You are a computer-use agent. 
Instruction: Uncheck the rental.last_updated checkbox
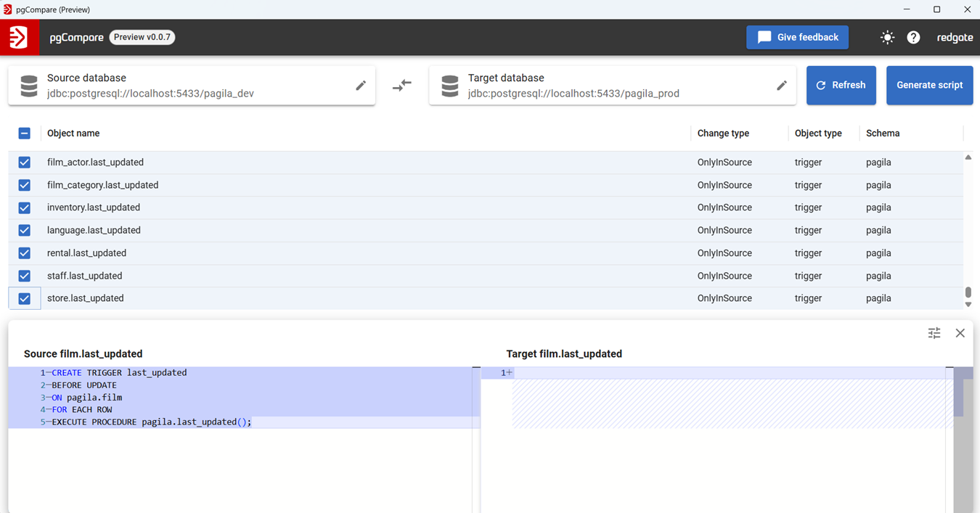[x=24, y=253]
